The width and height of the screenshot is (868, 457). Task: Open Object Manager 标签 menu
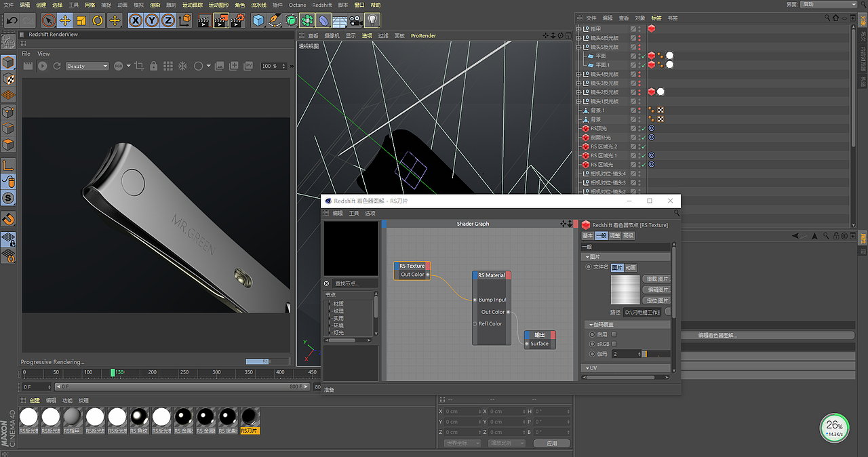click(x=656, y=18)
